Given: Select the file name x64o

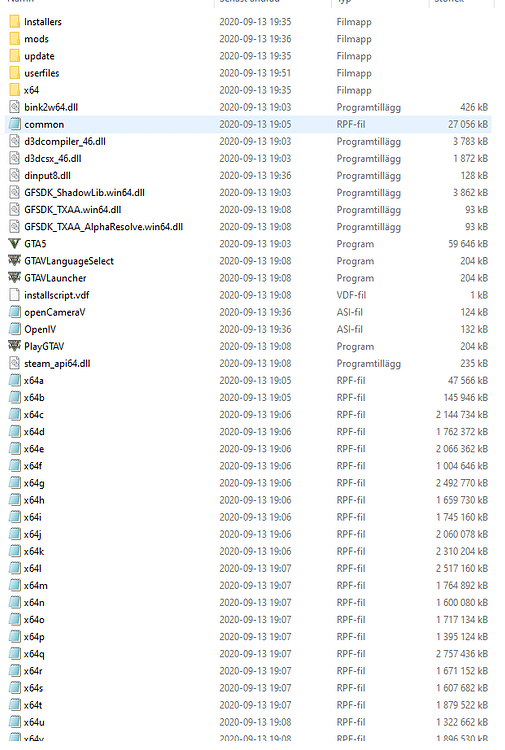Looking at the screenshot, I should [34, 620].
